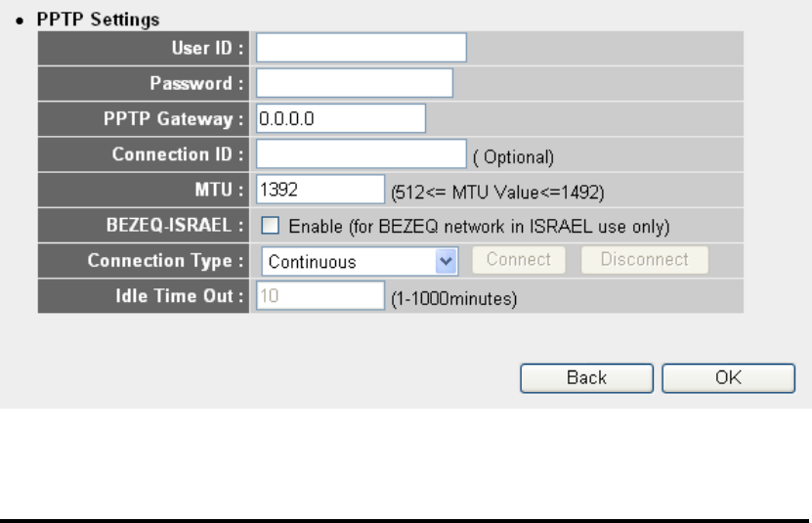Click the MTU field showing 1392
Screen dimensions: 812x523
[x=321, y=190]
